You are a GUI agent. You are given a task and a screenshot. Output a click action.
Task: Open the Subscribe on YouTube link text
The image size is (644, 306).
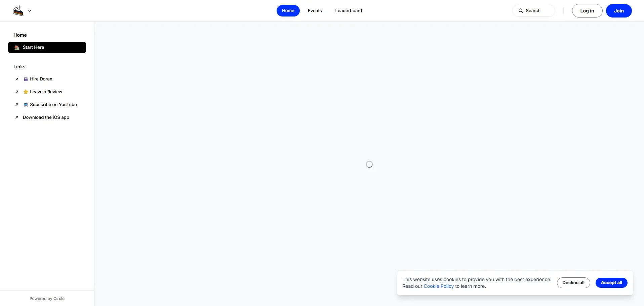tap(53, 105)
